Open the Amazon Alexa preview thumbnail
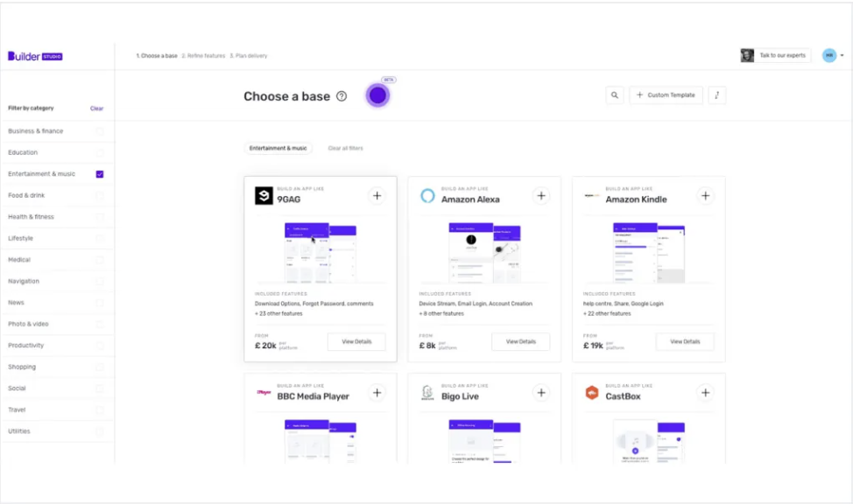 [x=484, y=252]
